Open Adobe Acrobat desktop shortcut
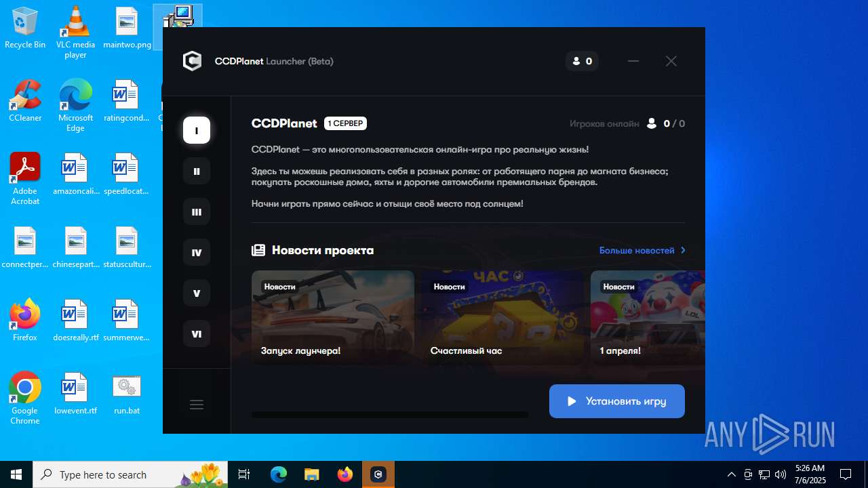 coord(25,179)
